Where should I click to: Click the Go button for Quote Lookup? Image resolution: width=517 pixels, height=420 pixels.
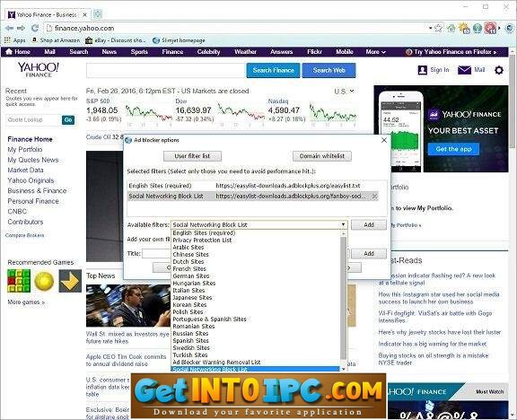tap(68, 120)
